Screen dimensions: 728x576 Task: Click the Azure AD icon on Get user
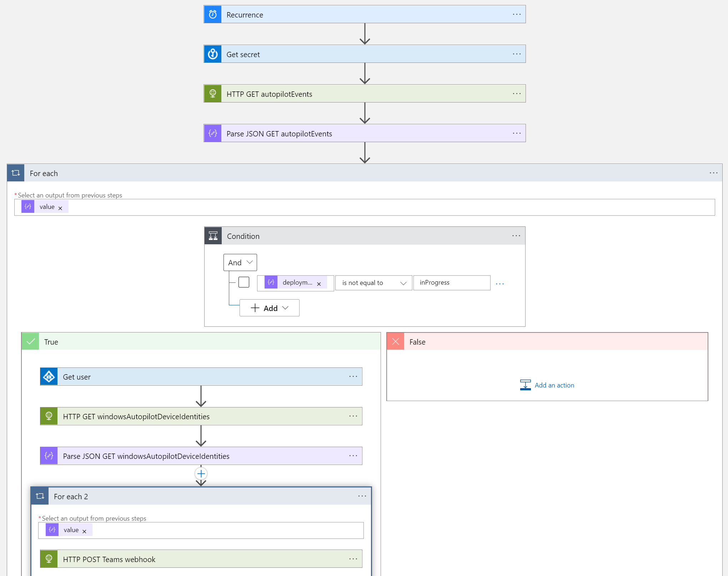(x=49, y=376)
